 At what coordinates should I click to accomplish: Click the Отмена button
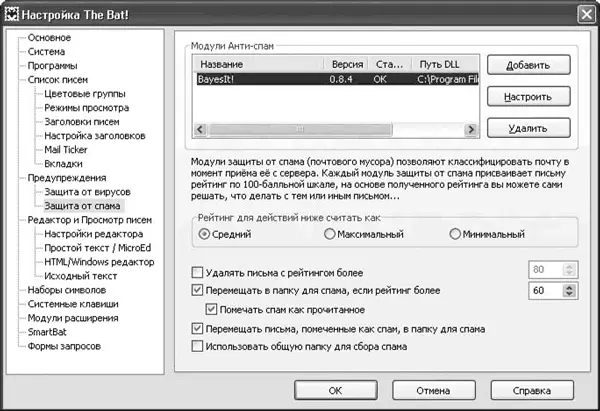(x=434, y=390)
